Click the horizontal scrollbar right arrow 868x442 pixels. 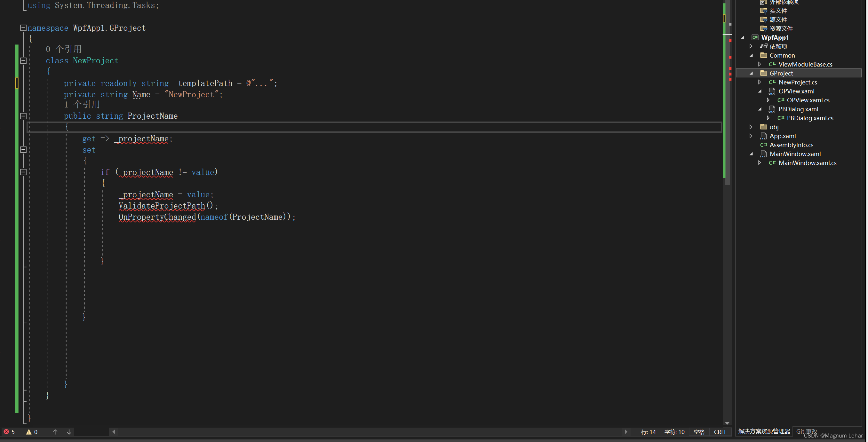[626, 431]
